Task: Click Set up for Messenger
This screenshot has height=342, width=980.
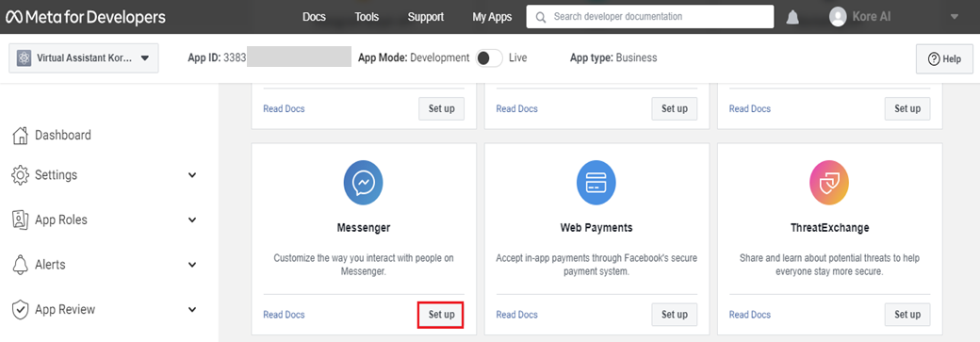Action: (441, 315)
